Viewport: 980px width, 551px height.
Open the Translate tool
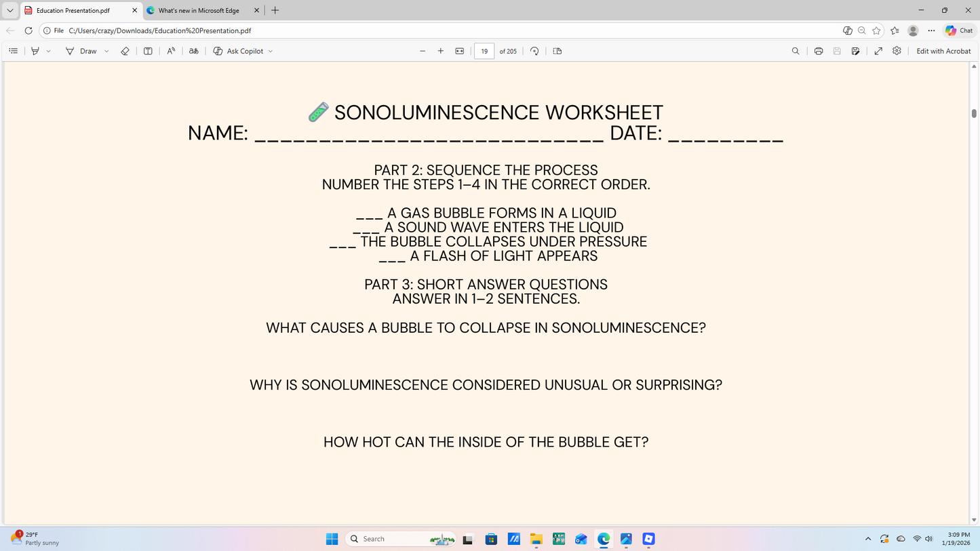(194, 51)
